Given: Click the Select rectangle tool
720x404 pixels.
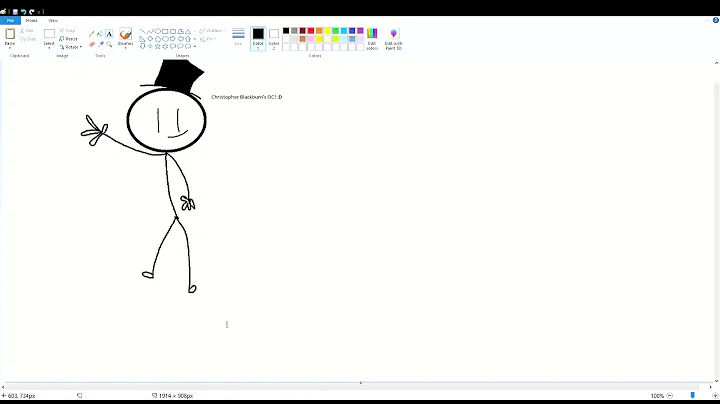Looking at the screenshot, I should point(49,34).
